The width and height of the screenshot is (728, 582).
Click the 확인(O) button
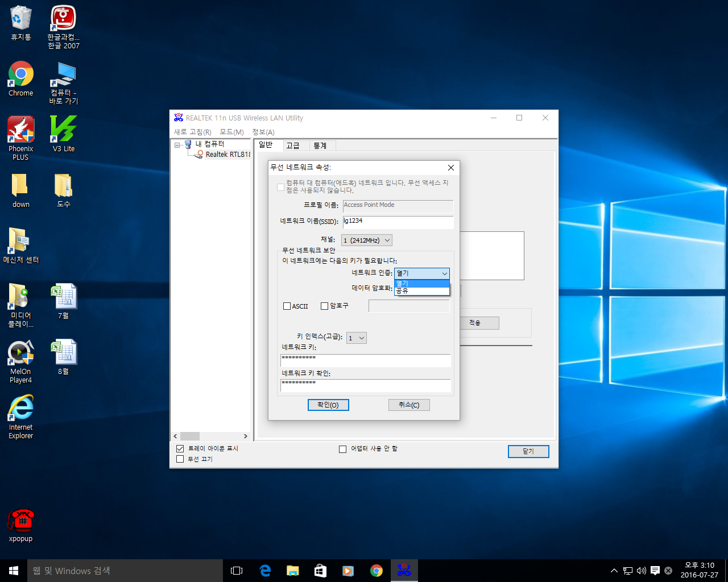328,405
